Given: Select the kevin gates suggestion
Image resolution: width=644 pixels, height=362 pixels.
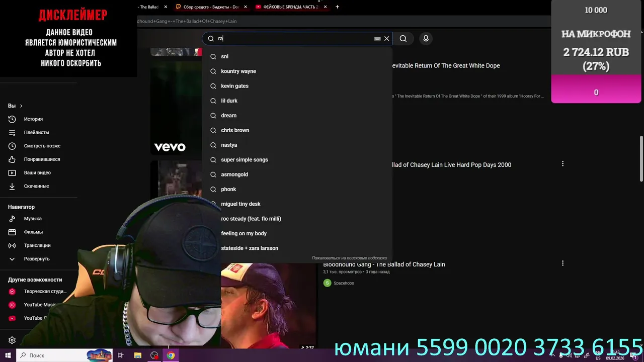Looking at the screenshot, I should (297, 86).
